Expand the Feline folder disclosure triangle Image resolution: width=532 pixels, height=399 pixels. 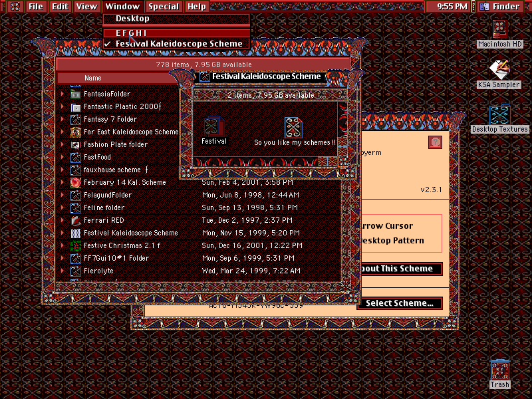coord(62,207)
